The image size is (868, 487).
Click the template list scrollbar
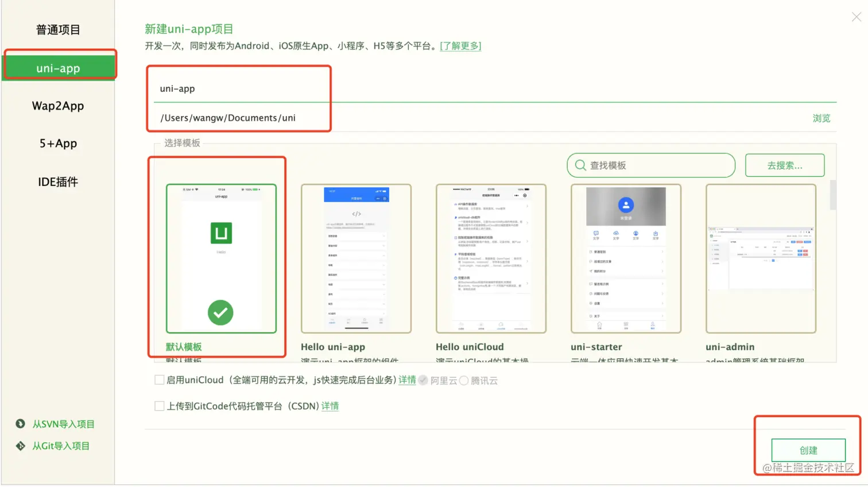(x=833, y=195)
